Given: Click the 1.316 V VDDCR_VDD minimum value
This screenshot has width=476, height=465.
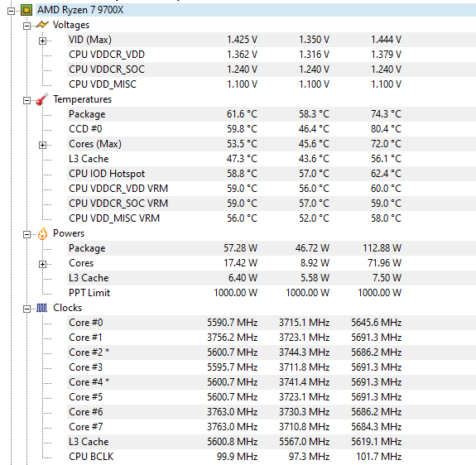Looking at the screenshot, I should pyautogui.click(x=315, y=55).
